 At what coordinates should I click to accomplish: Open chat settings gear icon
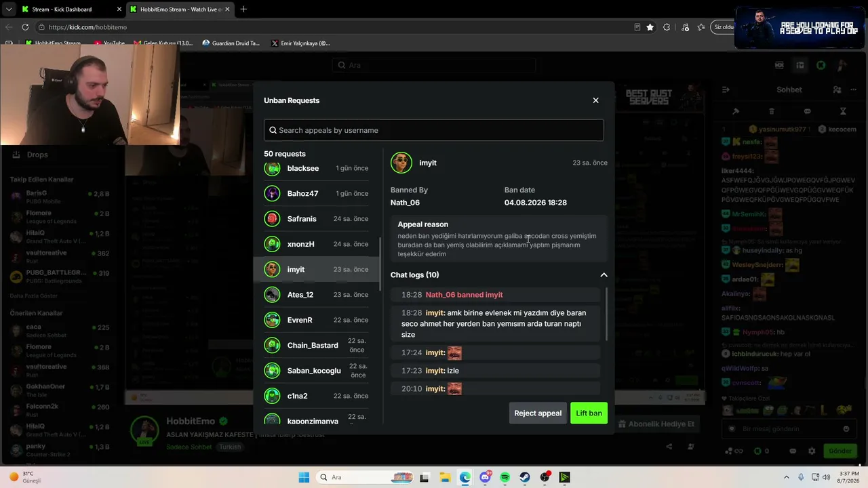click(x=812, y=451)
